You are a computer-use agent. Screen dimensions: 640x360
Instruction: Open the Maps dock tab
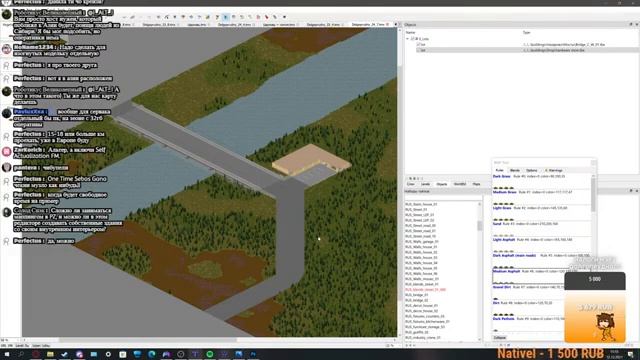476,184
